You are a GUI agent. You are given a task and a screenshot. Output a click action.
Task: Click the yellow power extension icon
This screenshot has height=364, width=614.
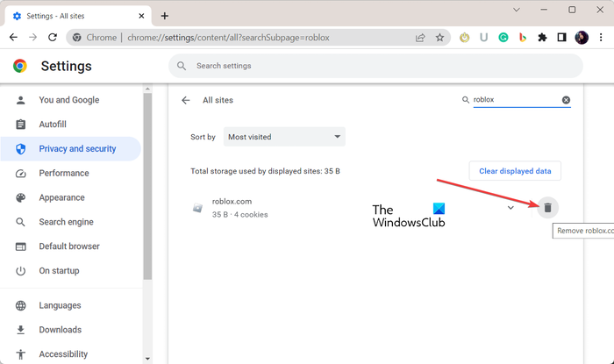464,38
